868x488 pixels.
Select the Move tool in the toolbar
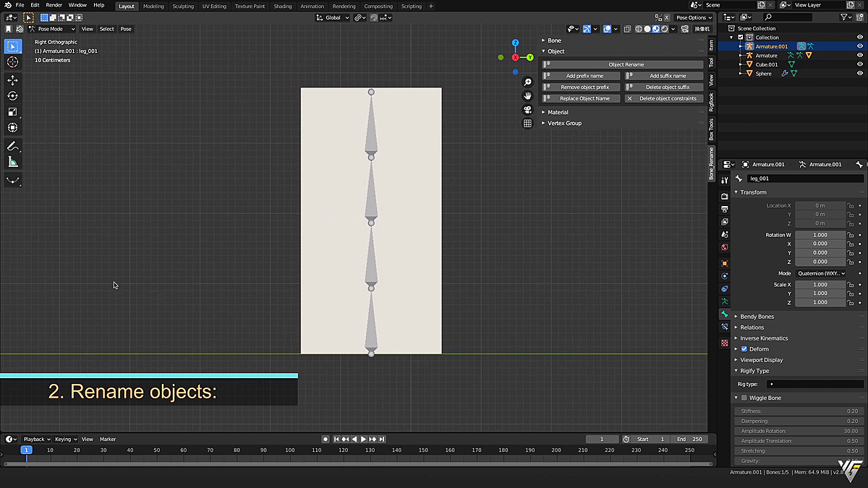12,80
